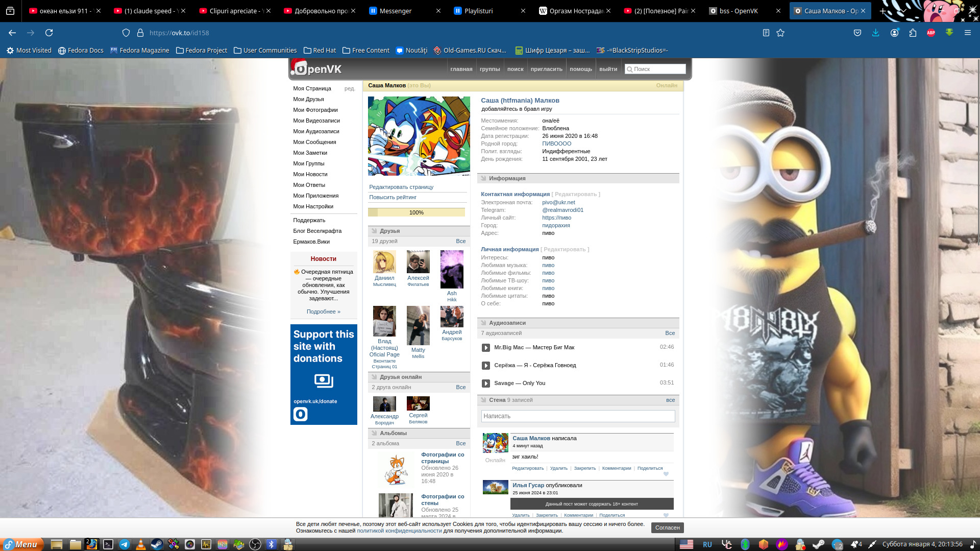This screenshot has width=980, height=551.
Task: Click выйти to log out
Action: point(608,69)
